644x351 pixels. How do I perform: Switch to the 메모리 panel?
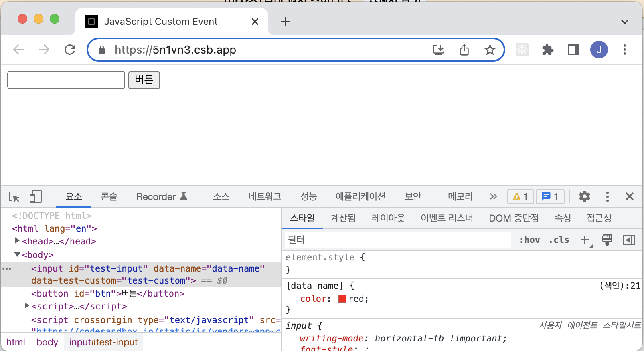coord(460,196)
